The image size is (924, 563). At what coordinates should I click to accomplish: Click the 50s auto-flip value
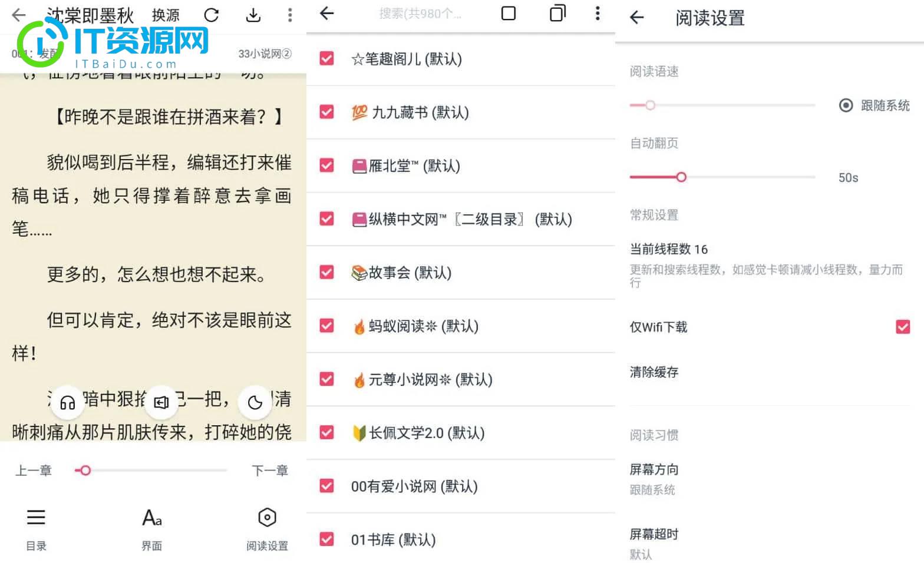[849, 178]
